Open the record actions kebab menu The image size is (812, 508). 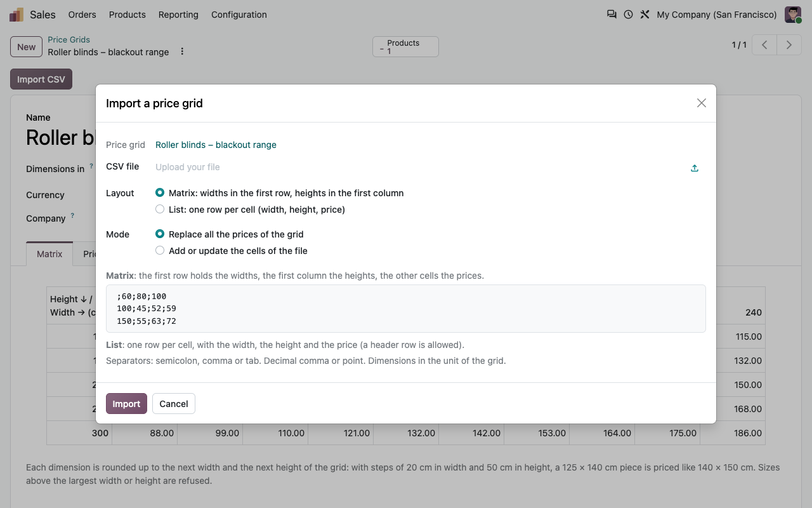click(x=182, y=51)
